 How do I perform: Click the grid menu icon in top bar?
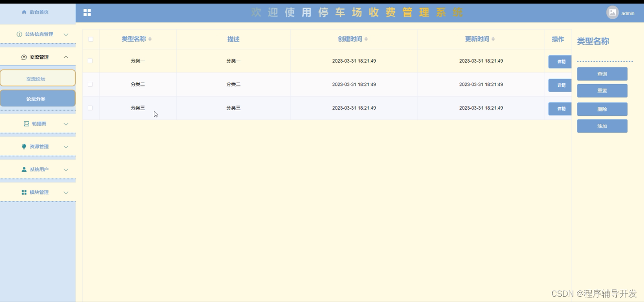[x=87, y=12]
